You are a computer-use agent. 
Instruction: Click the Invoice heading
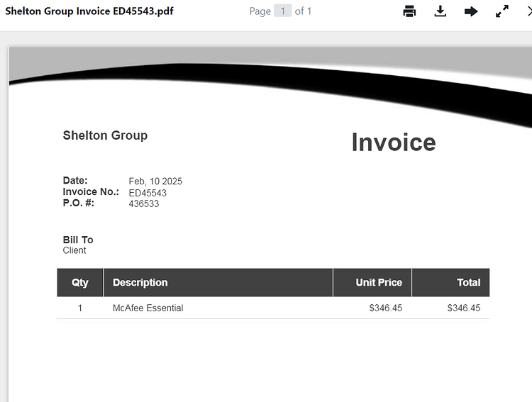click(394, 142)
